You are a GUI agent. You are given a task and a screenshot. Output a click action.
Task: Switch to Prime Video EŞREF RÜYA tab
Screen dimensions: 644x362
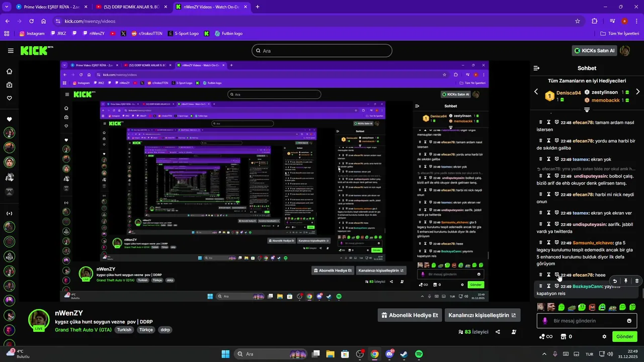(x=52, y=7)
